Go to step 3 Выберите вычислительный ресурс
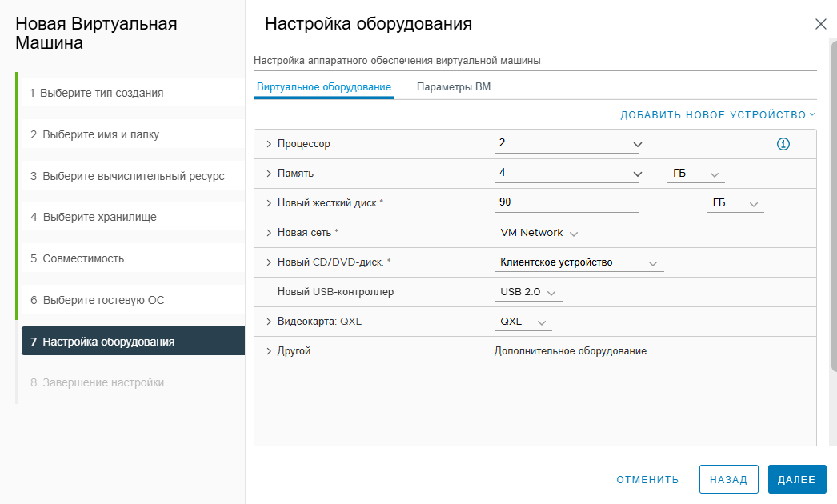The height and width of the screenshot is (504, 837). pos(132,176)
